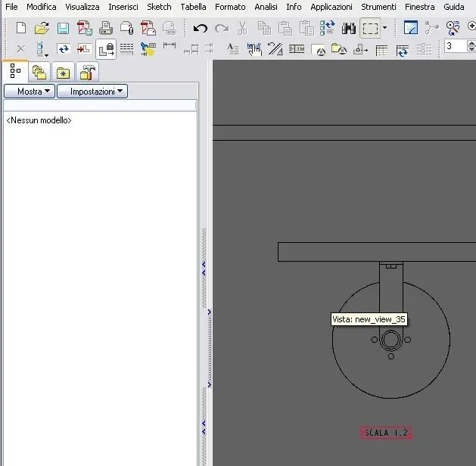Select the Nessun modello tree entry

(39, 120)
